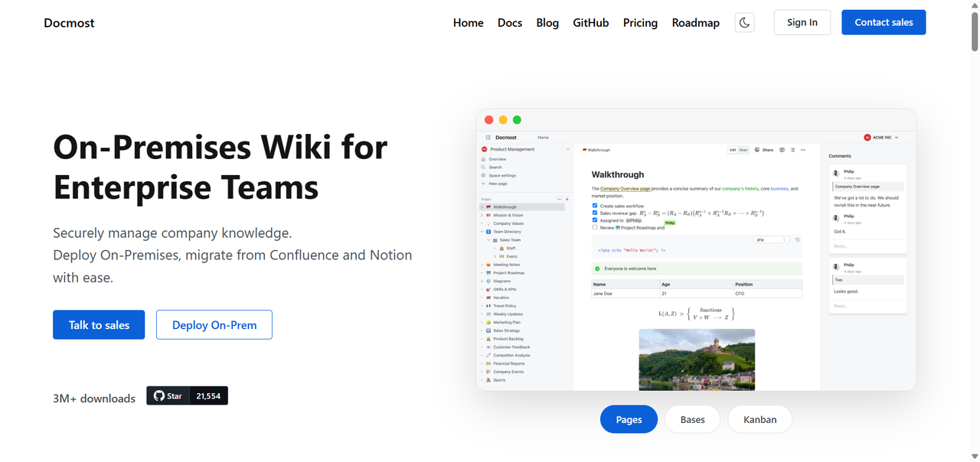Open the Marketing Plan page

click(x=507, y=323)
